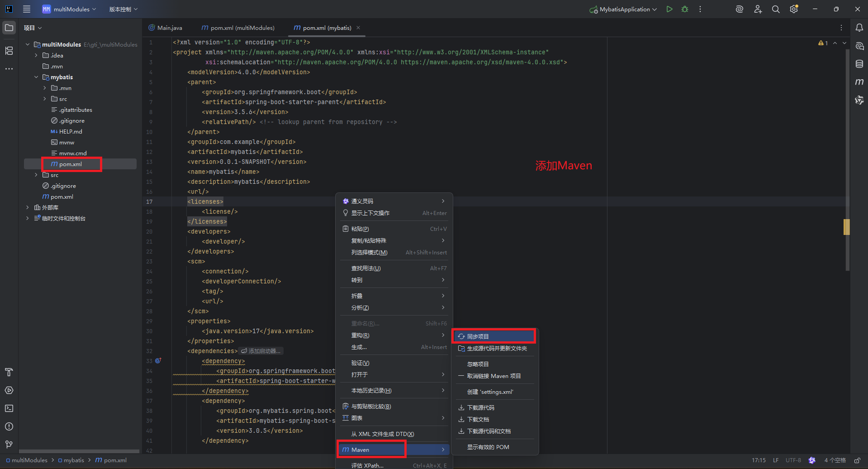Open the Terminal tool window

[9, 408]
